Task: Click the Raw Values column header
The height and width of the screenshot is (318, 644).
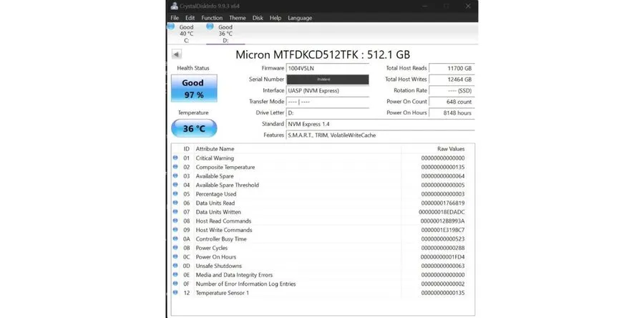Action: (451, 149)
